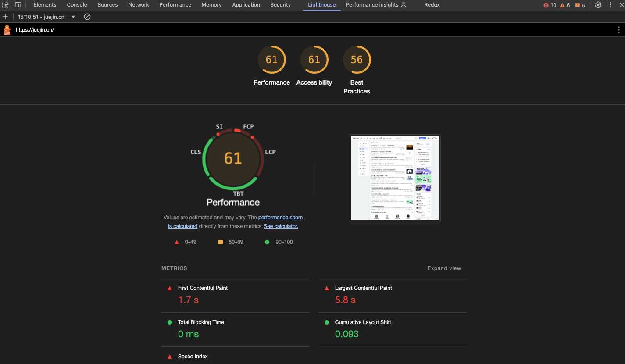
Task: Open the 10 console errors badge
Action: 549,5
